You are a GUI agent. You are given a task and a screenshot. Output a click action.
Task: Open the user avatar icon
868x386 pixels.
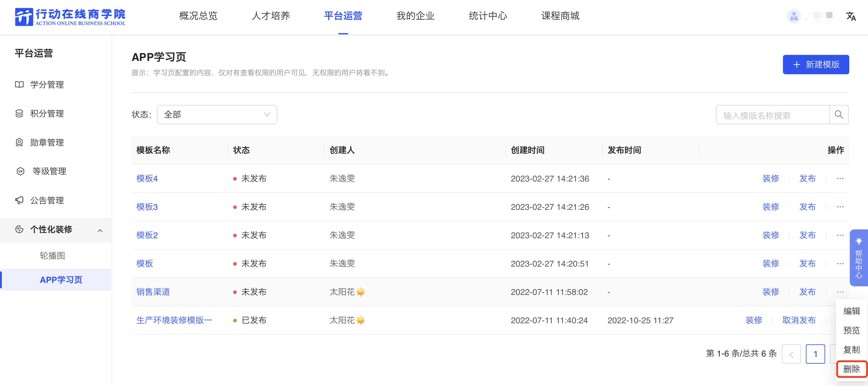tap(794, 16)
